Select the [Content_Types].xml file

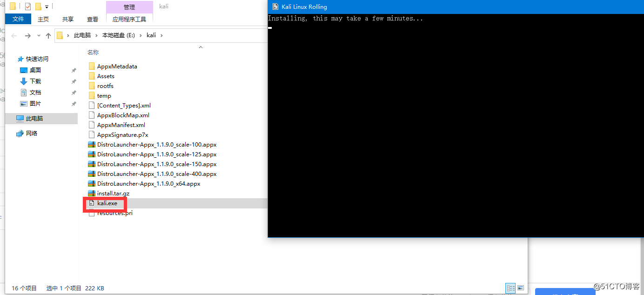coord(124,105)
